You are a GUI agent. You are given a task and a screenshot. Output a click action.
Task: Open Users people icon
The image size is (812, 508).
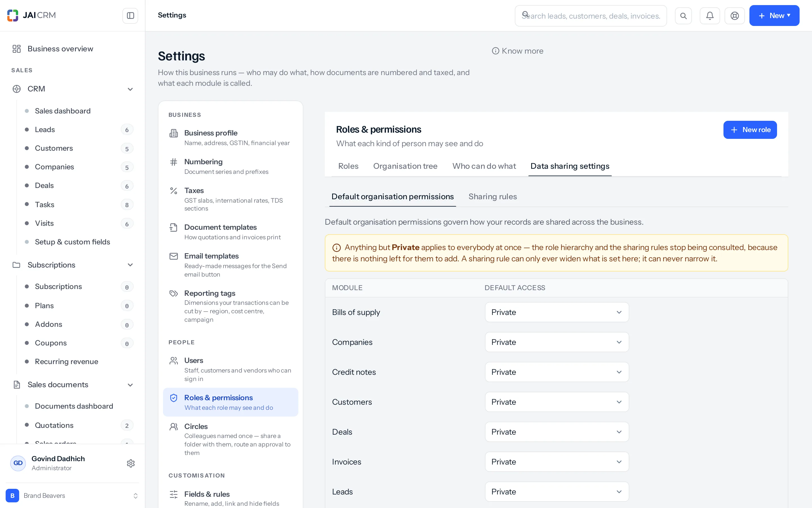click(173, 361)
